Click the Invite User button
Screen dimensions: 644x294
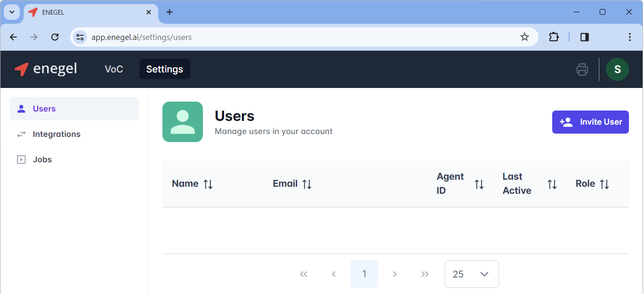pyautogui.click(x=590, y=122)
